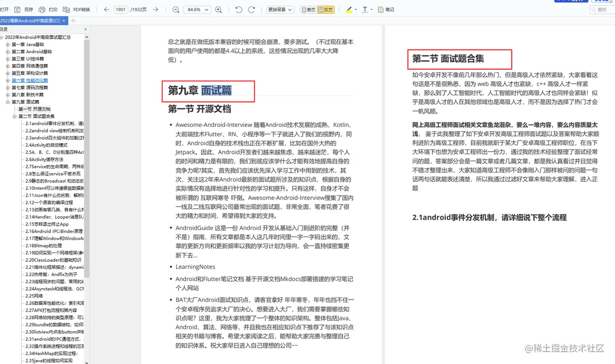Zoom in with the plus magnifier

pos(218,9)
